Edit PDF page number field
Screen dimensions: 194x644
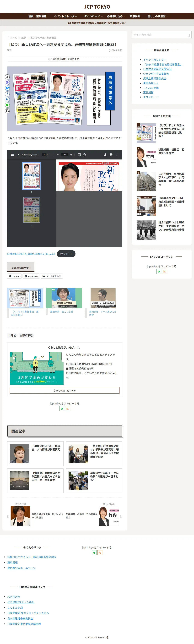click(x=44, y=155)
